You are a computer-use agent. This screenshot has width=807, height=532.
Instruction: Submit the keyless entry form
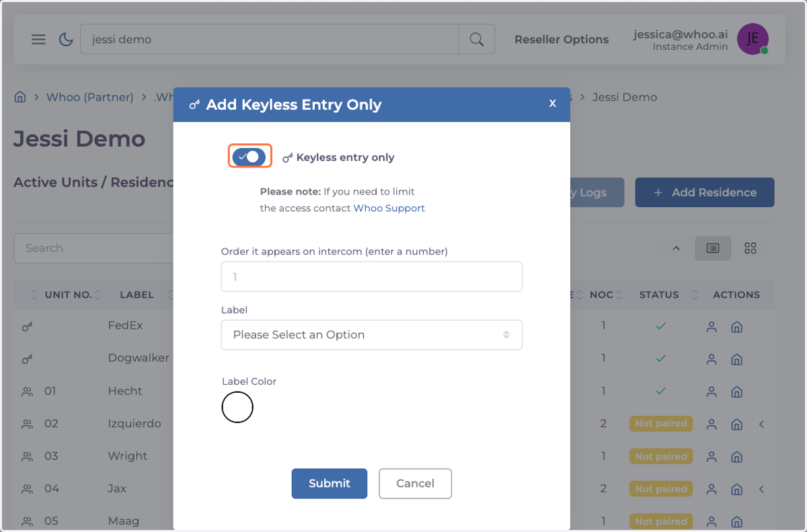[330, 484]
